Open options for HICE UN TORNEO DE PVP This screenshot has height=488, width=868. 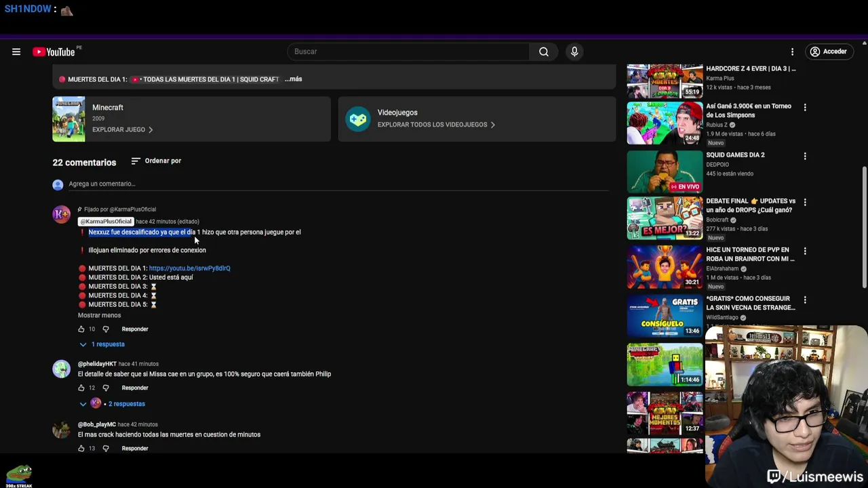[x=805, y=251]
